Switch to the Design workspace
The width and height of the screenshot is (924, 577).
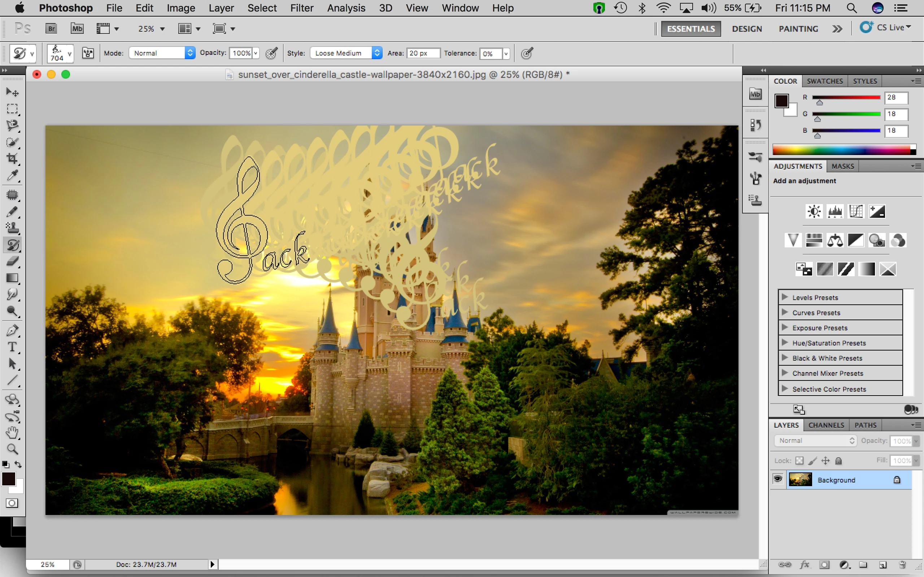(746, 29)
